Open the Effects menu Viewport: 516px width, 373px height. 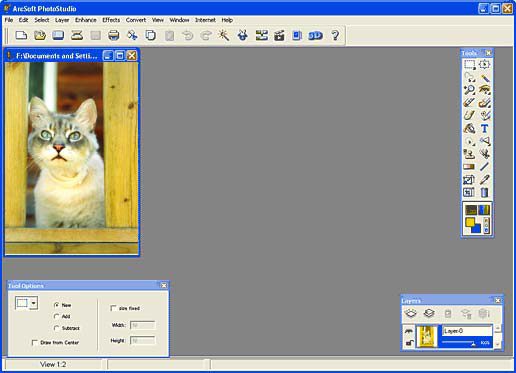[111, 20]
